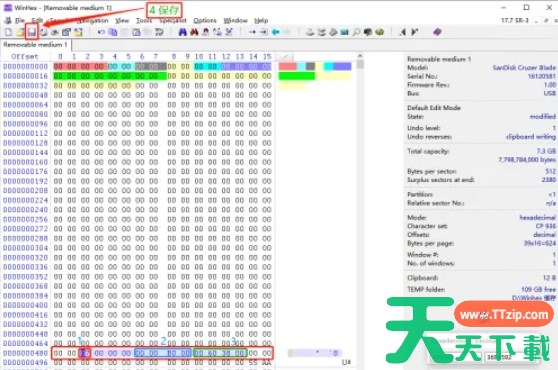
Task: Click the blue replace icon before the divider
Action: pos(229,32)
